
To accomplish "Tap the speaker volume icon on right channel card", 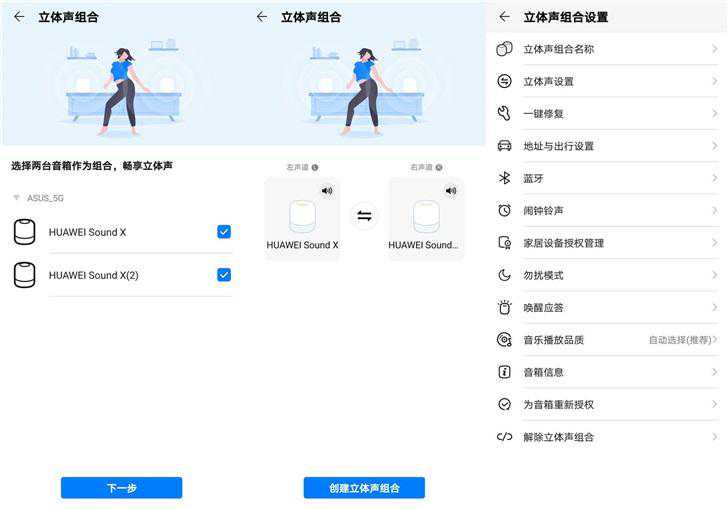I will (x=451, y=190).
